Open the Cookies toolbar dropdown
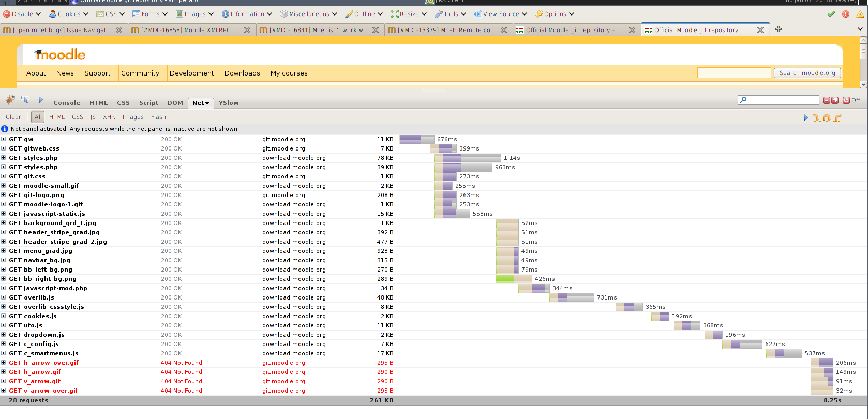 coord(69,14)
